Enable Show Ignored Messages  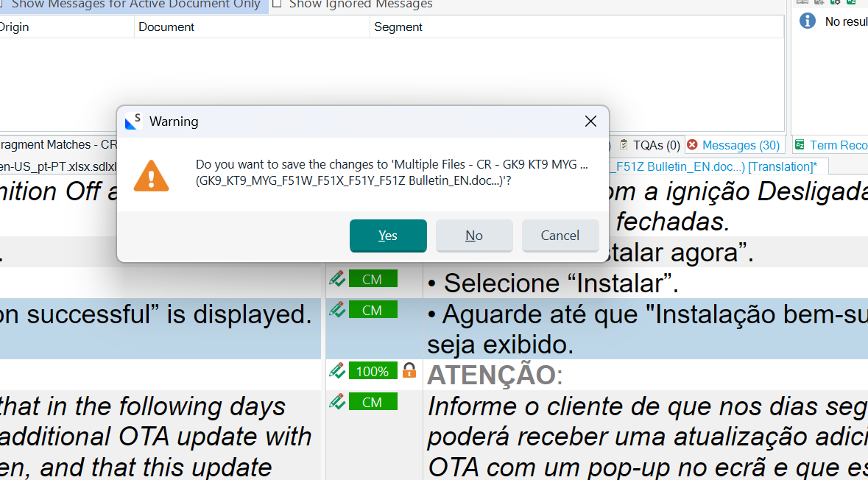tap(276, 4)
